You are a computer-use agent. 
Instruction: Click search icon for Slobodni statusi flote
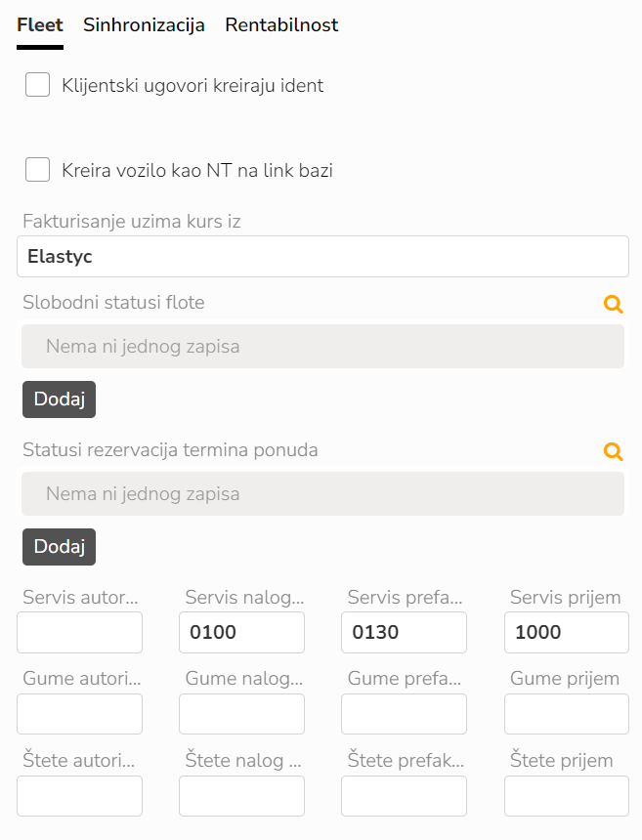point(613,304)
